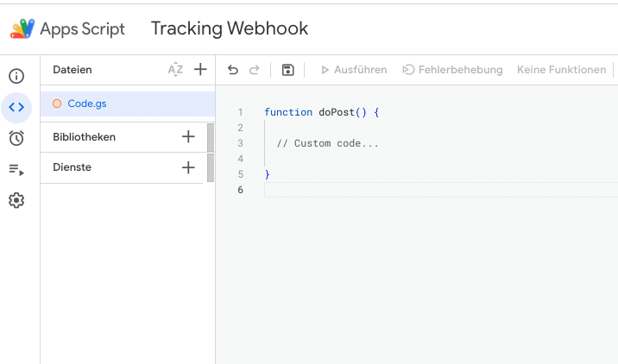Open the Executions list icon
The image size is (618, 364).
(16, 170)
